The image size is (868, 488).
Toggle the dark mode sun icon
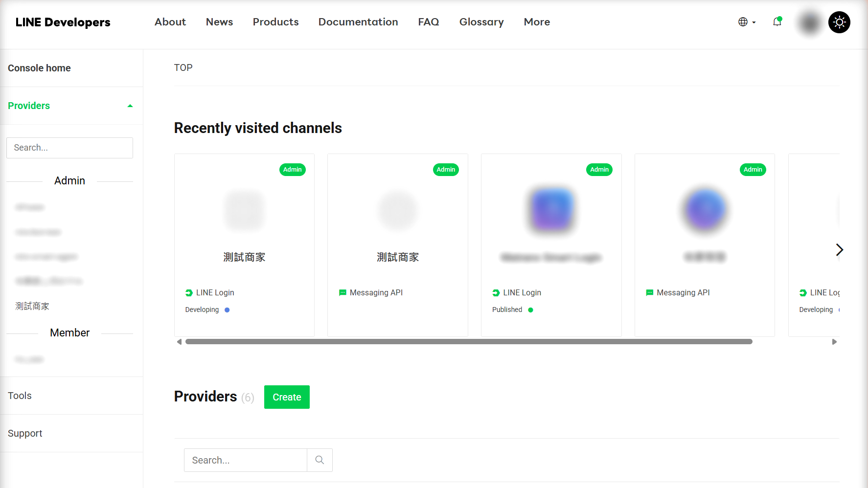839,22
